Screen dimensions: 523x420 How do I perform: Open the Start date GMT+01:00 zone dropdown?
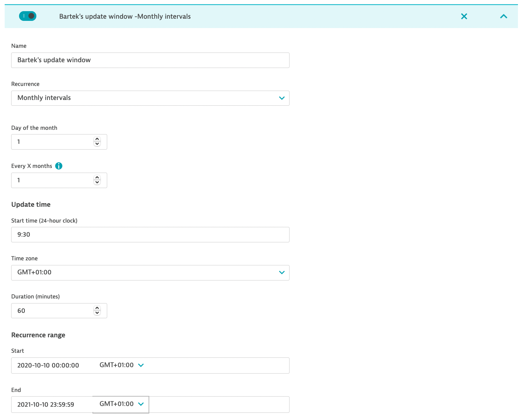(x=122, y=365)
